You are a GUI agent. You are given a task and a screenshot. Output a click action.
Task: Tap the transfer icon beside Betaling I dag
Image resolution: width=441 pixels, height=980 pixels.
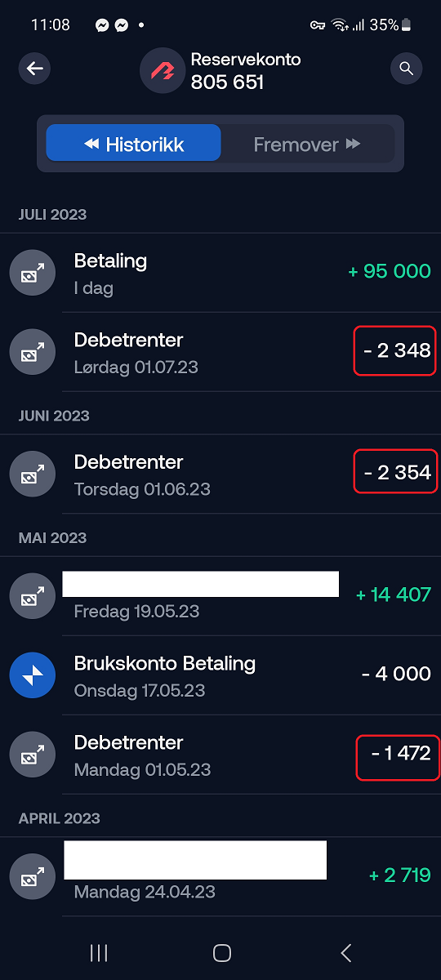pos(32,273)
